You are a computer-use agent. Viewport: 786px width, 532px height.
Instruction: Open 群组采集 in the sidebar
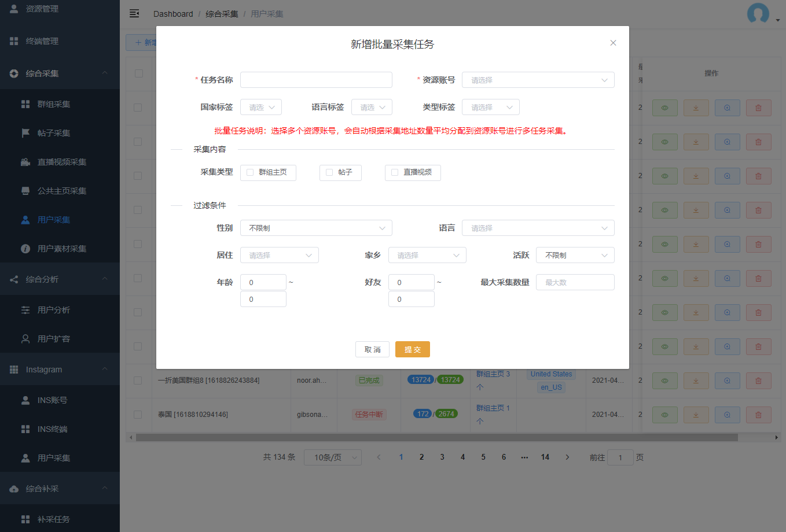click(60, 104)
